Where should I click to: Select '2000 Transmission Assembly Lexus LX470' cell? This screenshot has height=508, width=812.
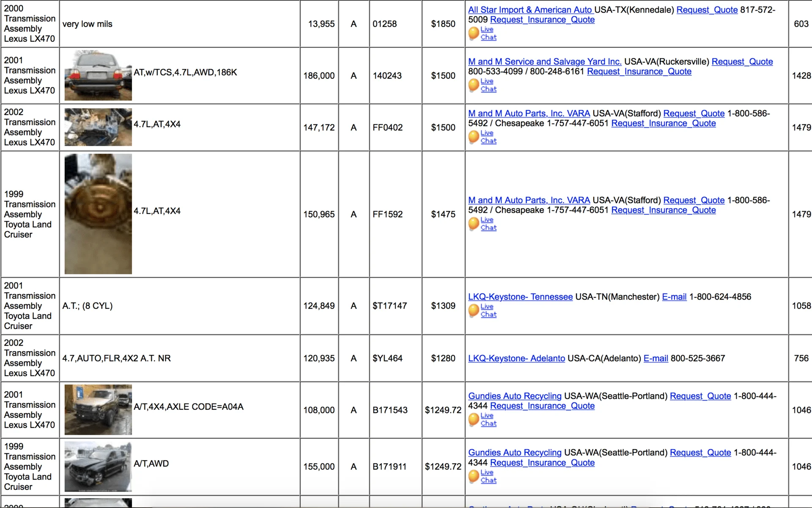[30, 24]
